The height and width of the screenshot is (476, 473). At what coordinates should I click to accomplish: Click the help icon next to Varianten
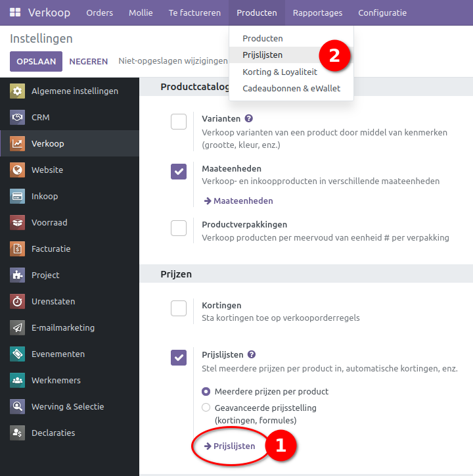pyautogui.click(x=248, y=119)
